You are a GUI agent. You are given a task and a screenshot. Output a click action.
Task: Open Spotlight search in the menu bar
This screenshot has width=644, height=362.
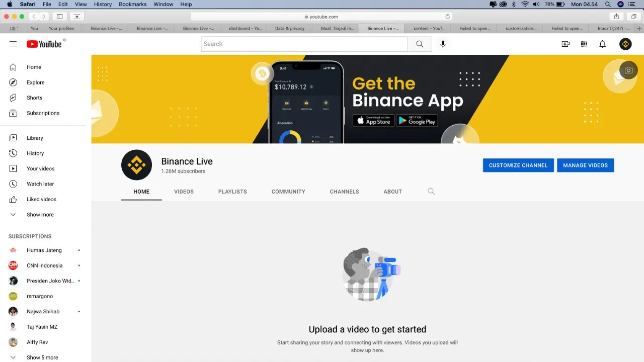[x=608, y=4]
